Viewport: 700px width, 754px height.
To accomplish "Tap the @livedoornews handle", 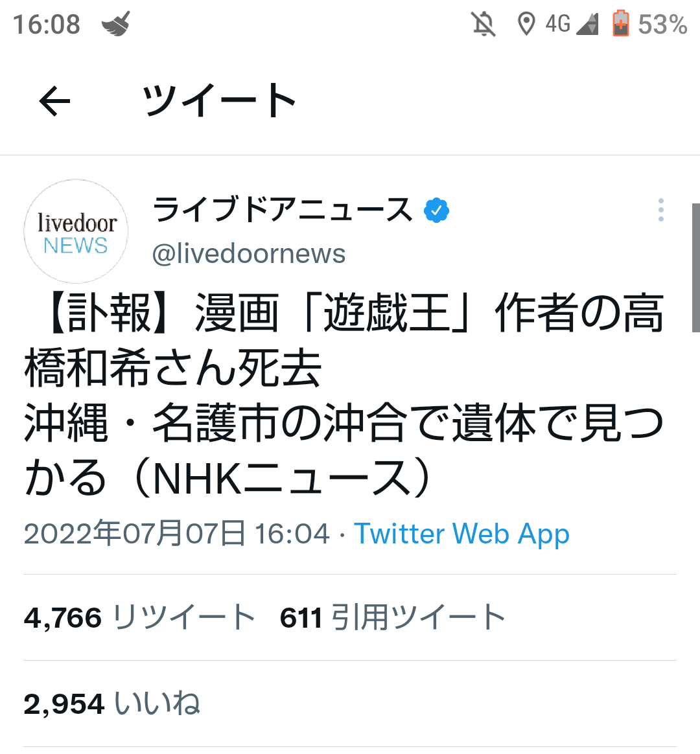I will [x=249, y=254].
